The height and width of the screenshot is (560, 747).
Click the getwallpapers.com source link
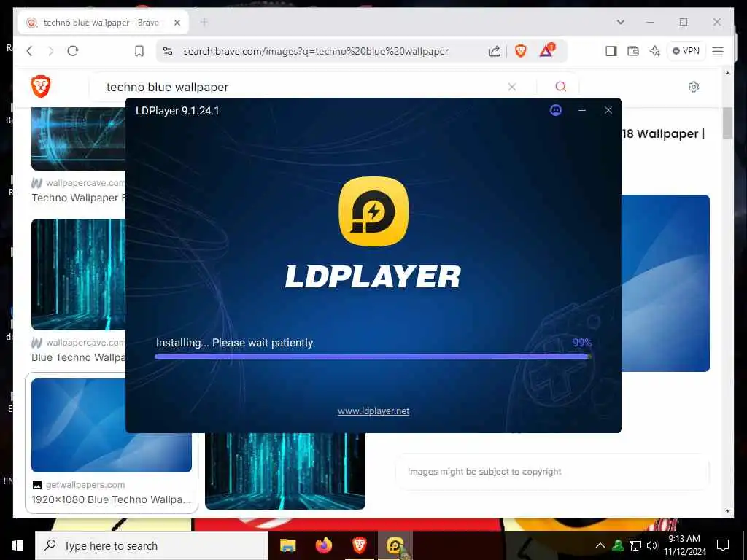click(85, 485)
